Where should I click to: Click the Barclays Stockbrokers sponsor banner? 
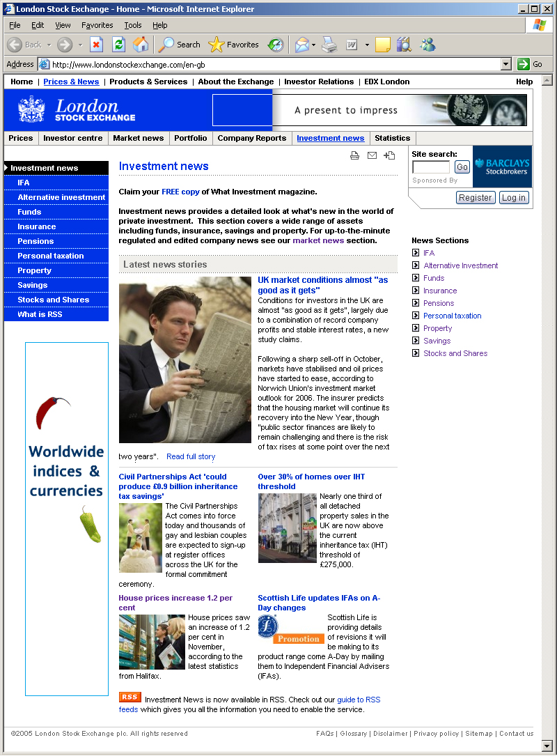pyautogui.click(x=502, y=167)
